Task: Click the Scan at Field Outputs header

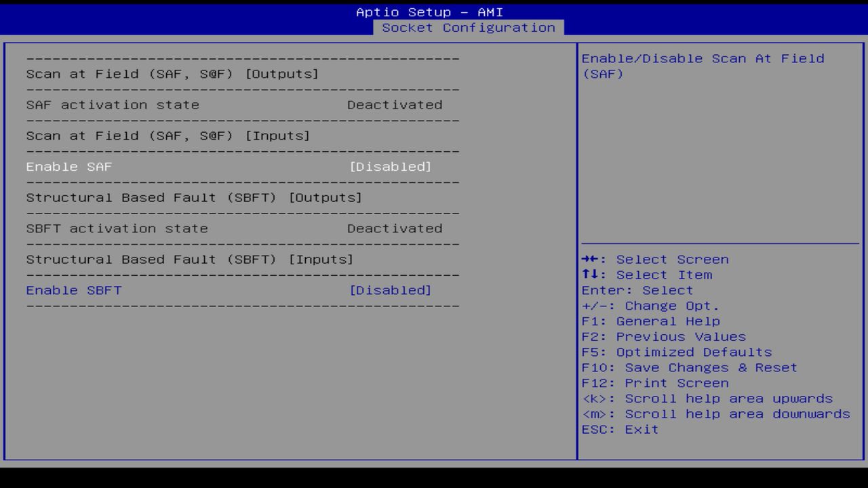Action: click(x=172, y=74)
